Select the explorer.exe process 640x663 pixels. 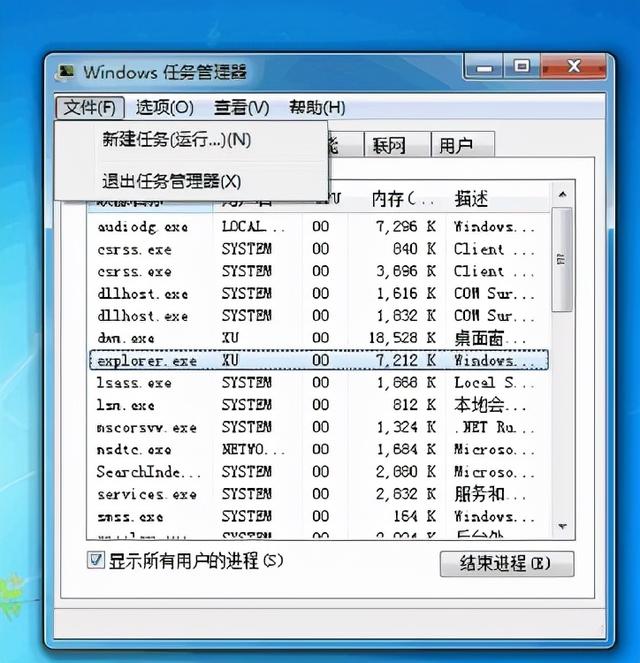tap(319, 361)
